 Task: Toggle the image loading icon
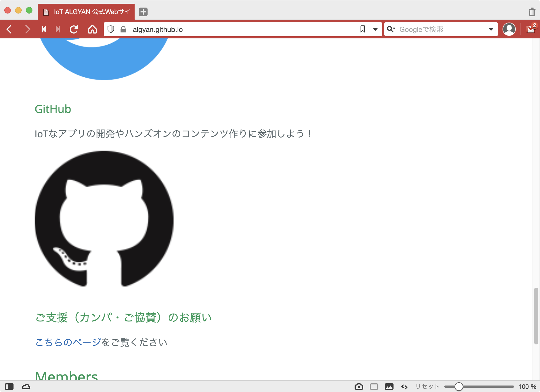pos(389,387)
